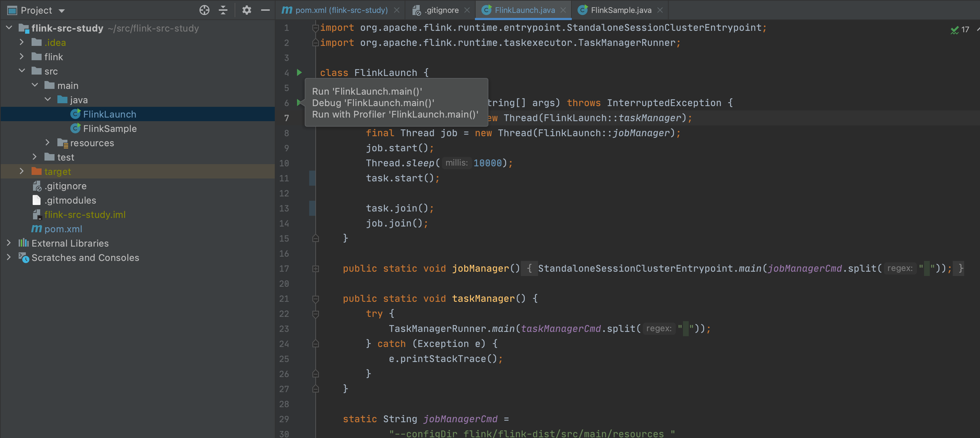980x438 pixels.
Task: Switch to the FlinkSample.java tab
Action: [x=621, y=10]
